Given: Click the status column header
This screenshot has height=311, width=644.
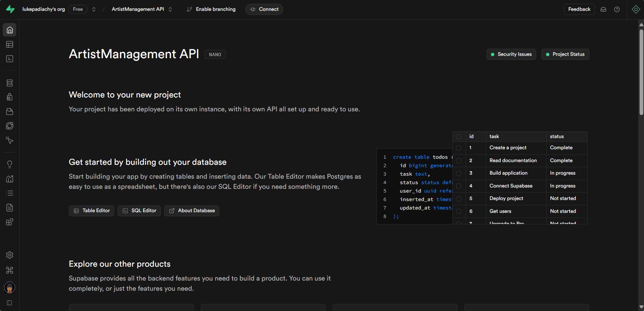Looking at the screenshot, I should 567,137.
